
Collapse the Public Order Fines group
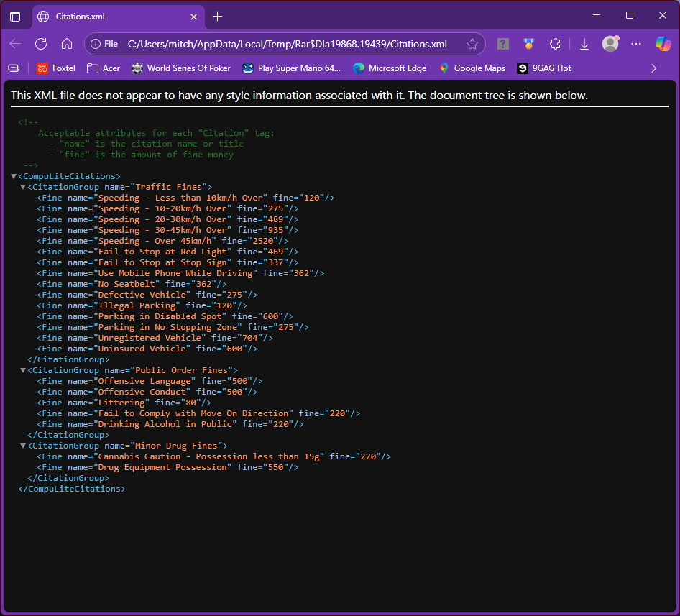coord(23,370)
